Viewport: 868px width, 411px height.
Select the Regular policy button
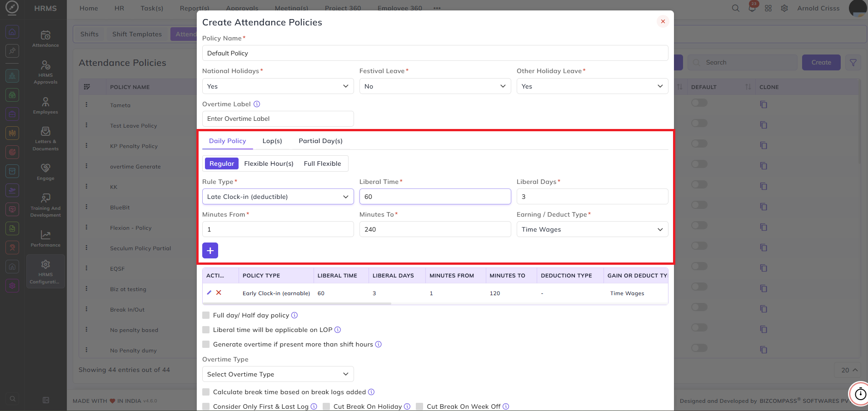[x=222, y=163]
